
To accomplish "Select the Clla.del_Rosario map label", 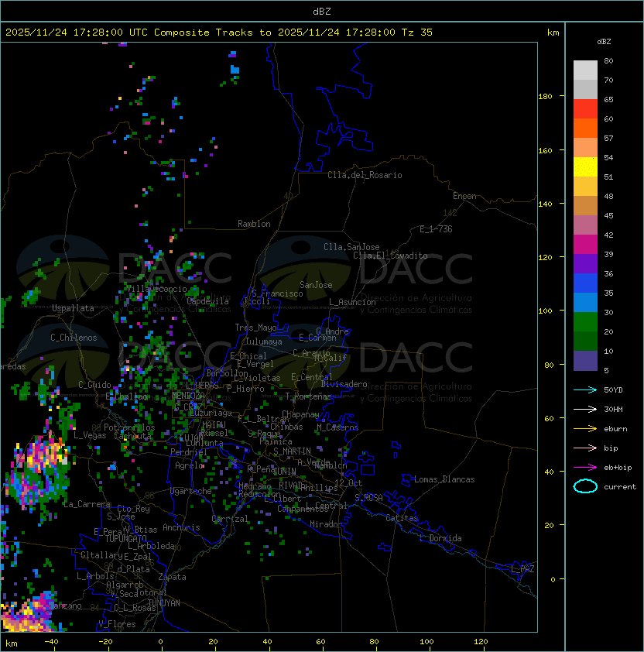I will (x=365, y=175).
